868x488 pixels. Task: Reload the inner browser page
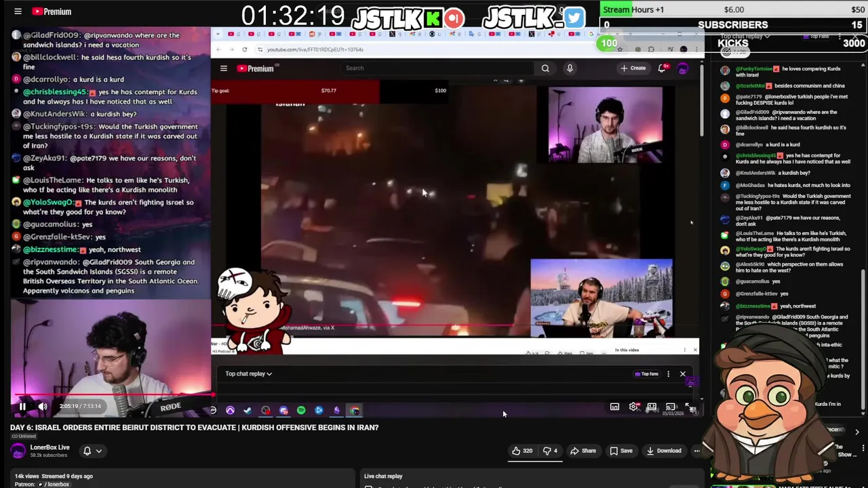tap(245, 49)
